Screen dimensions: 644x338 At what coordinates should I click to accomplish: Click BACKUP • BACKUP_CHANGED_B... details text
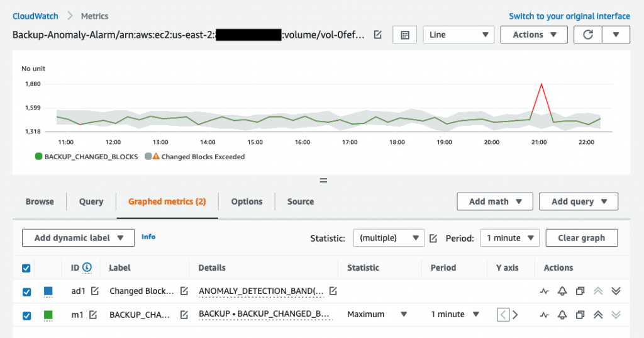coord(264,313)
